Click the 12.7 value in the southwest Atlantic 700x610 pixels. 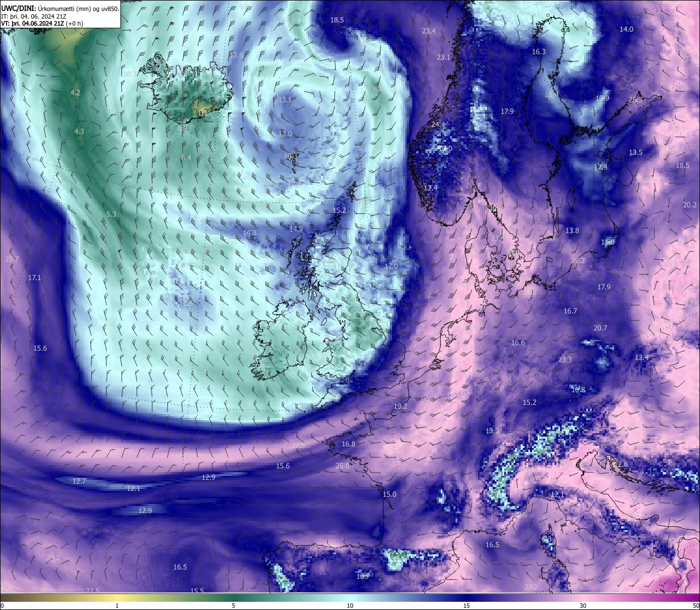point(79,481)
